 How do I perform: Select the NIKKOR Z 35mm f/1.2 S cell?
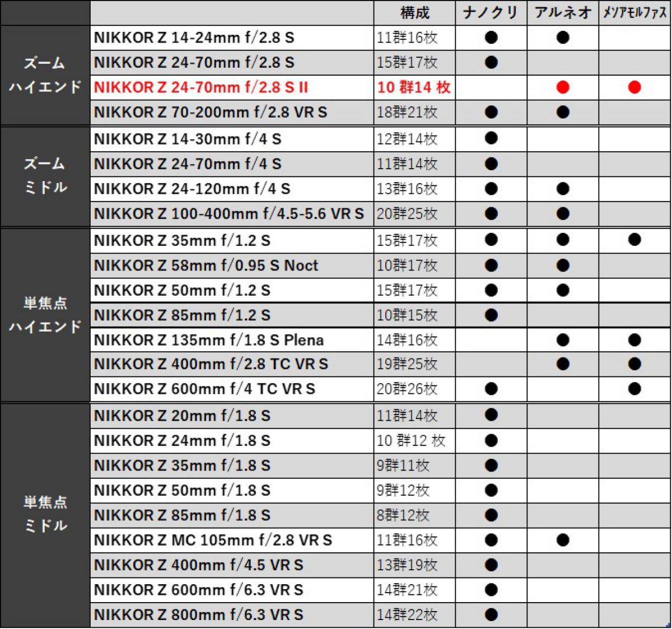click(232, 240)
